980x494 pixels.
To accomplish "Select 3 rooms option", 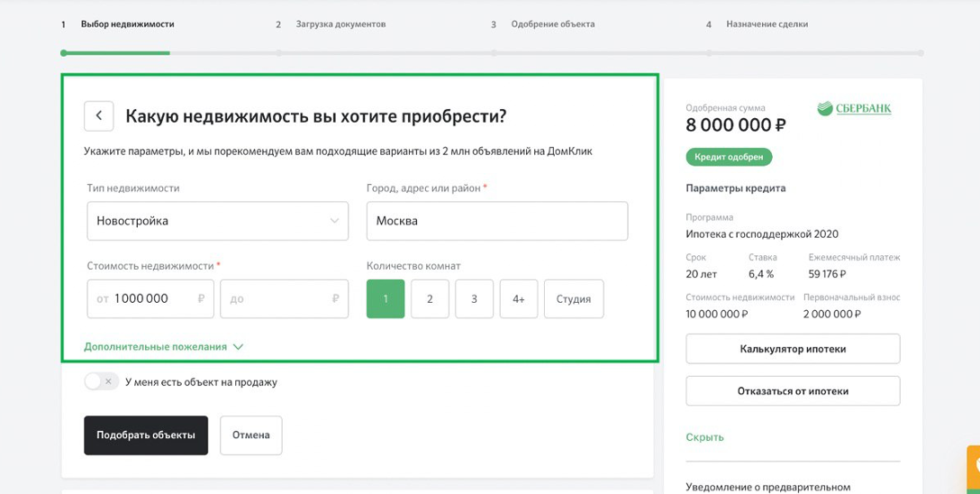I will (x=474, y=298).
